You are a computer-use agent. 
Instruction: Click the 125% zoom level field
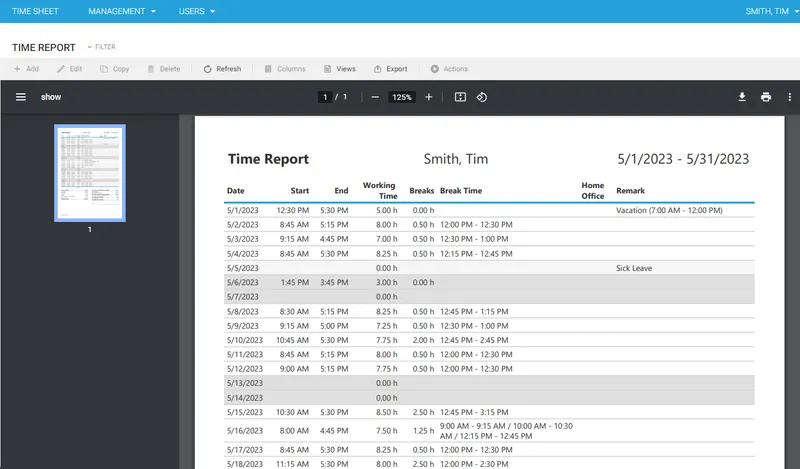click(402, 97)
